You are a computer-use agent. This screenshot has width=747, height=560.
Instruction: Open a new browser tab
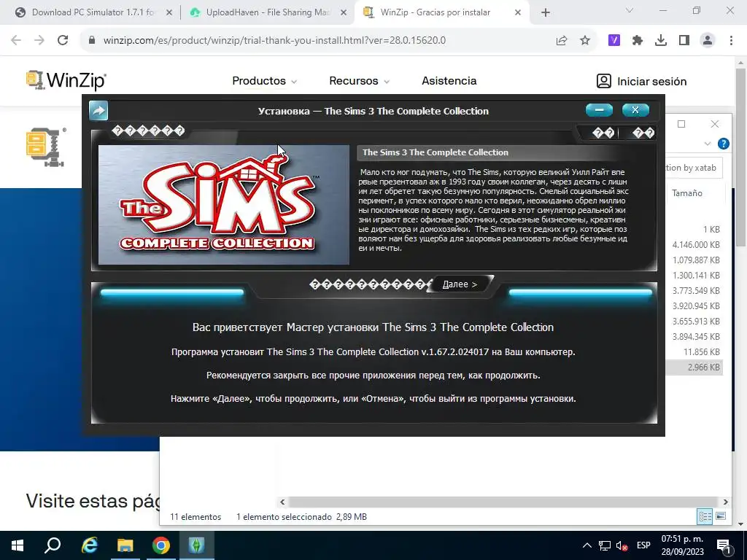[546, 13]
